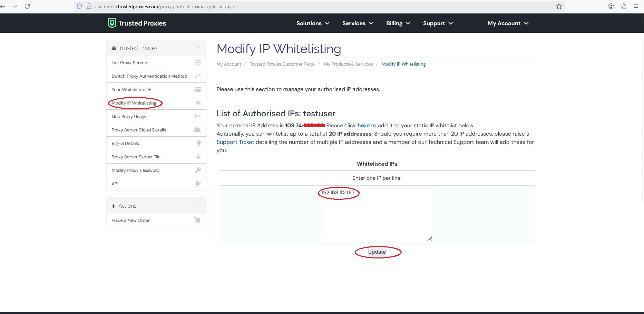
Task: Click inside the Whitelisted IPs text area
Action: click(377, 215)
